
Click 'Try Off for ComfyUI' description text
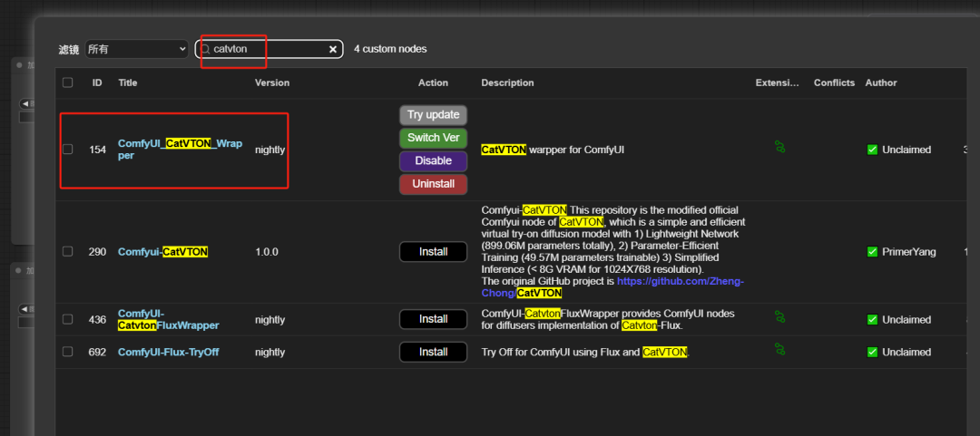pyautogui.click(x=585, y=353)
